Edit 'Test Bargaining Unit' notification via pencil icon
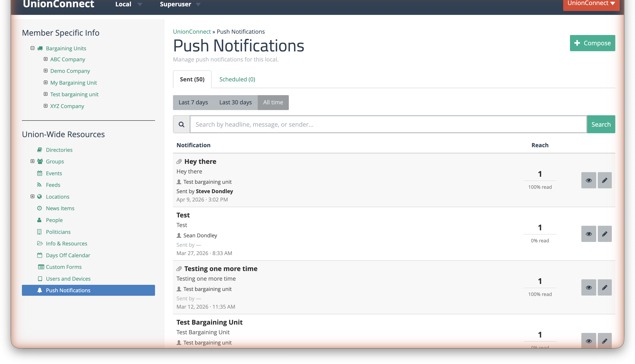 [x=605, y=341]
